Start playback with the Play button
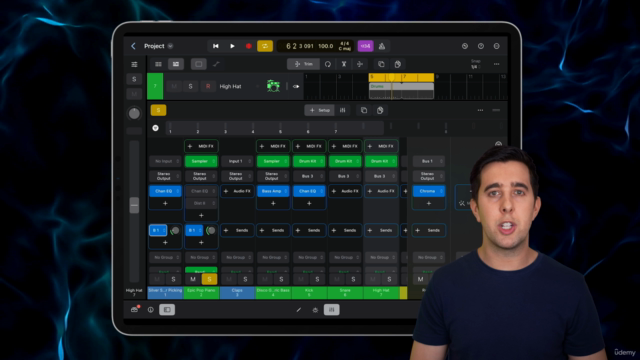The width and height of the screenshot is (640, 360). coord(232,46)
